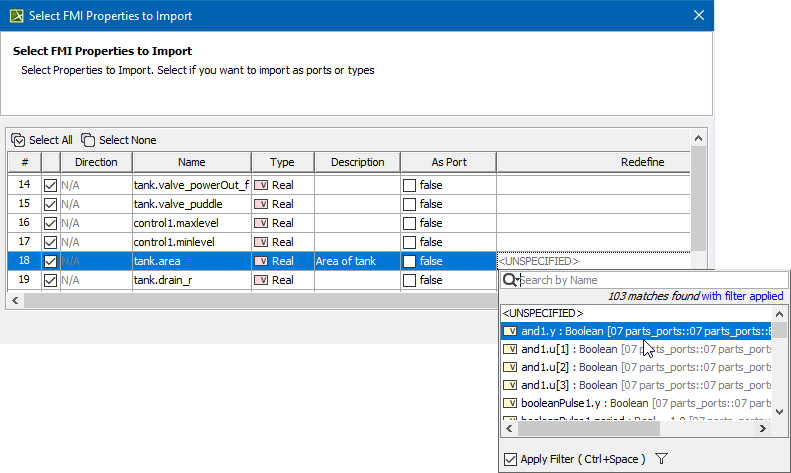Enable As Port for control1.minlevel
The height and width of the screenshot is (473, 791).
(409, 242)
